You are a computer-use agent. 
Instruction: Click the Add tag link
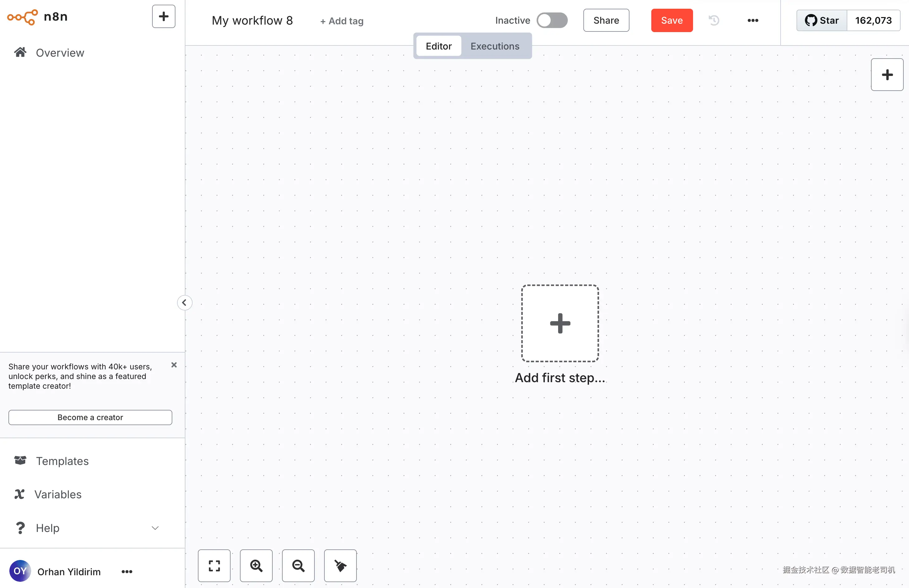(x=342, y=21)
